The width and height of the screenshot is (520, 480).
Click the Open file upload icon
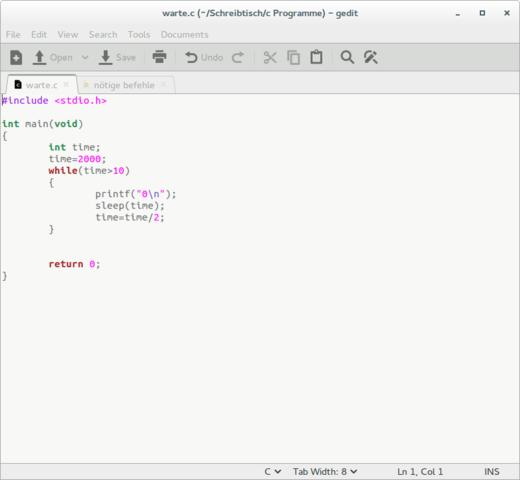click(x=39, y=57)
